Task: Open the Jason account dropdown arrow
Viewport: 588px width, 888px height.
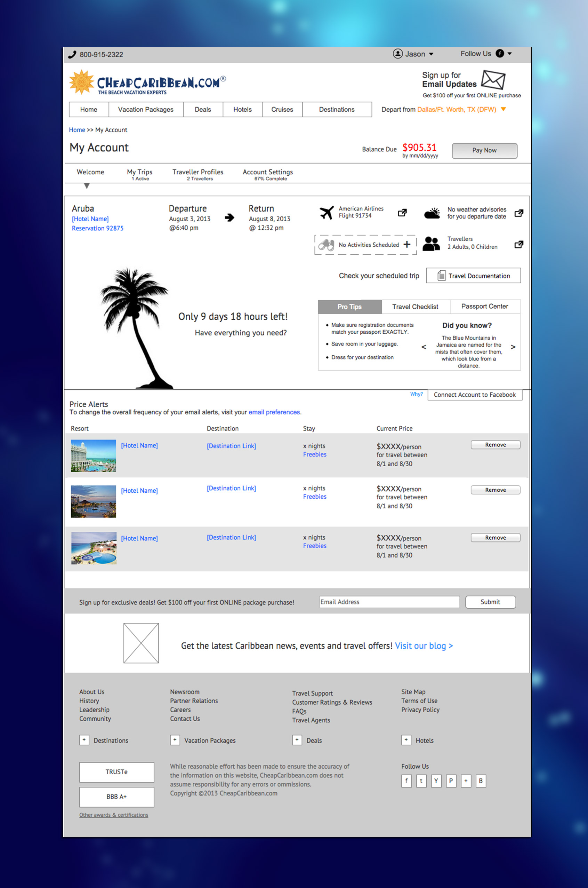Action: coord(431,54)
